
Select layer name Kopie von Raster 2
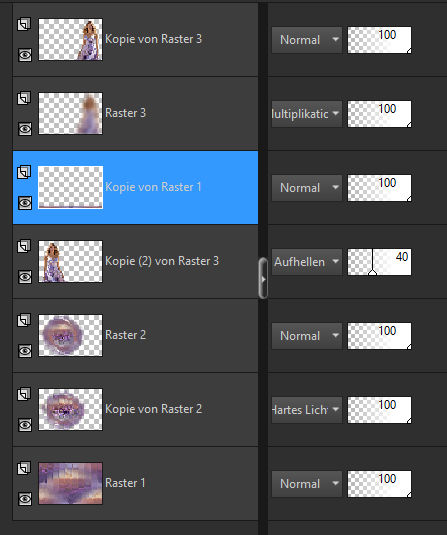tap(154, 409)
